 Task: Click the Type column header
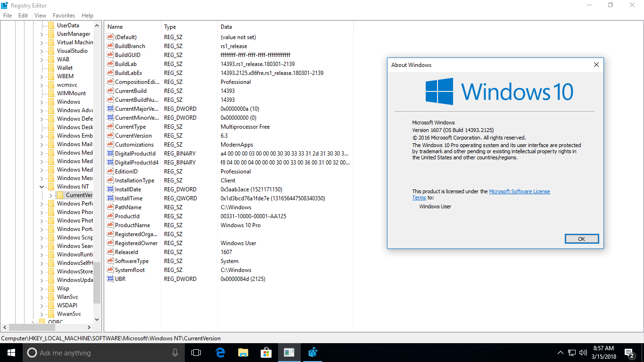pos(189,27)
